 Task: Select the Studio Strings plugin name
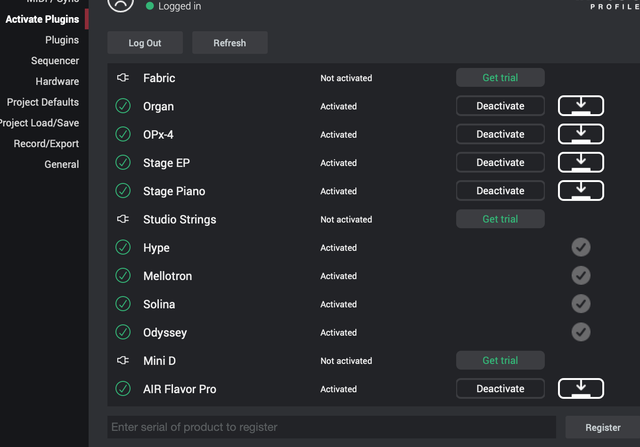[180, 220]
